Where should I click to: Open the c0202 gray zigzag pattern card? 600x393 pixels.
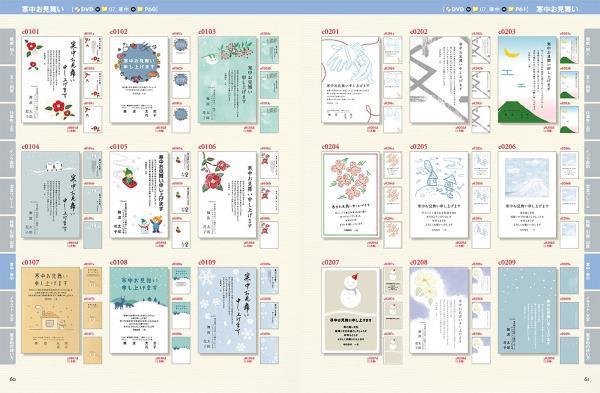(439, 80)
